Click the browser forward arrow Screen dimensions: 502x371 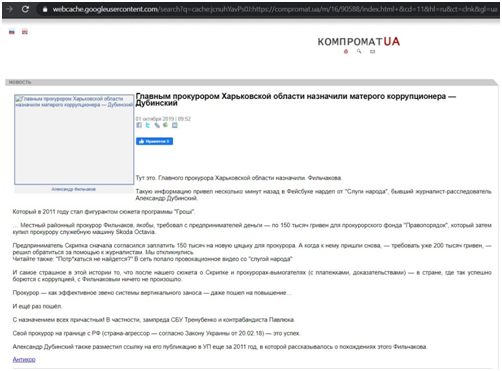pos(9,9)
